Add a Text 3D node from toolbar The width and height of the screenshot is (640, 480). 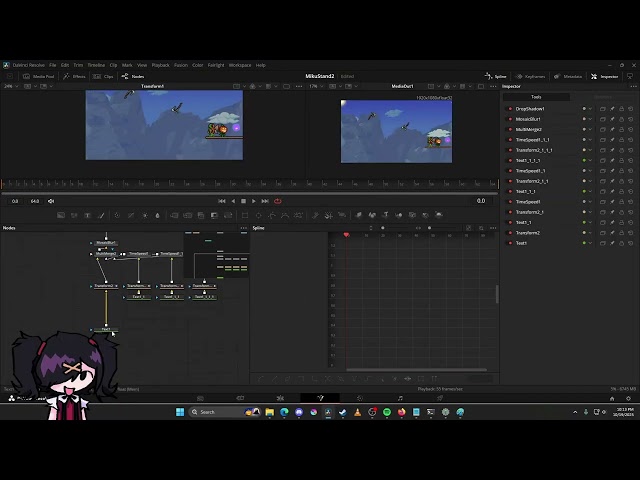[385, 215]
